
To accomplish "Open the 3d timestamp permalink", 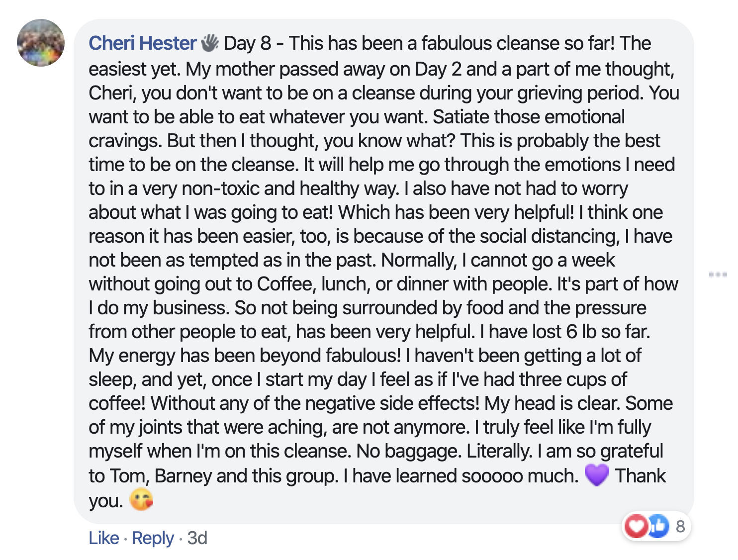I will (198, 538).
